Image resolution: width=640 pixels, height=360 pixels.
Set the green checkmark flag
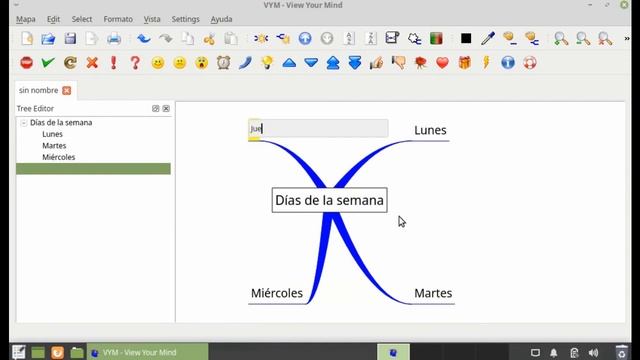point(48,63)
